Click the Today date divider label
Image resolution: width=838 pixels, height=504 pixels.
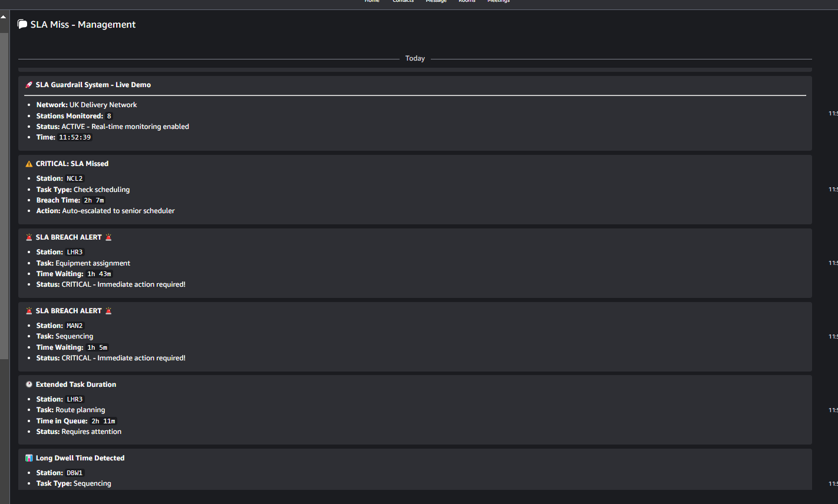pyautogui.click(x=415, y=58)
